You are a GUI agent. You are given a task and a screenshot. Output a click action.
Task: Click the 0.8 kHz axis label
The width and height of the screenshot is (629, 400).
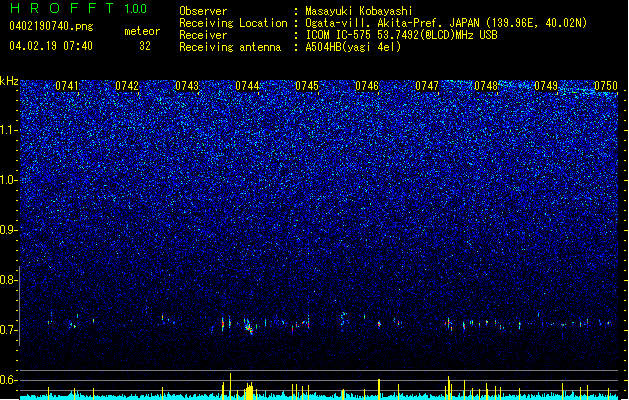click(9, 280)
